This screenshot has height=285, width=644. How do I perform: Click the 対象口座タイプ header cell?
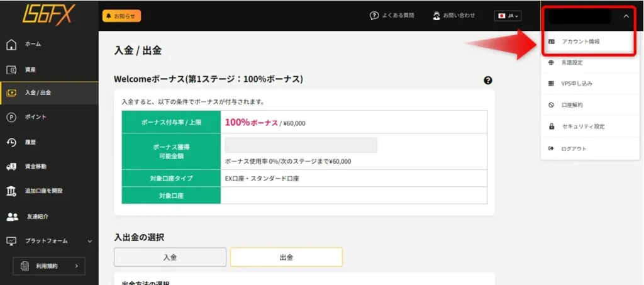point(171,179)
